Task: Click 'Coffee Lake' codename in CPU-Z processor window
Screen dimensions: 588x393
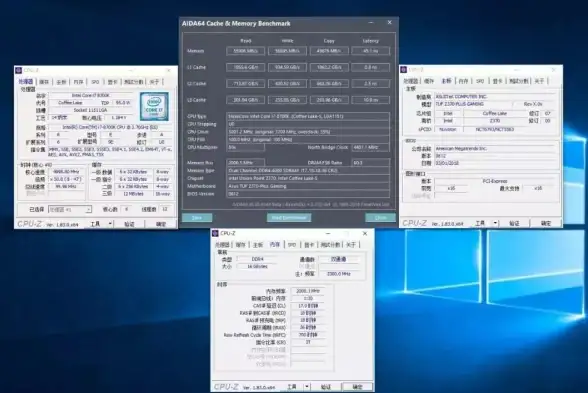Action: (x=70, y=103)
